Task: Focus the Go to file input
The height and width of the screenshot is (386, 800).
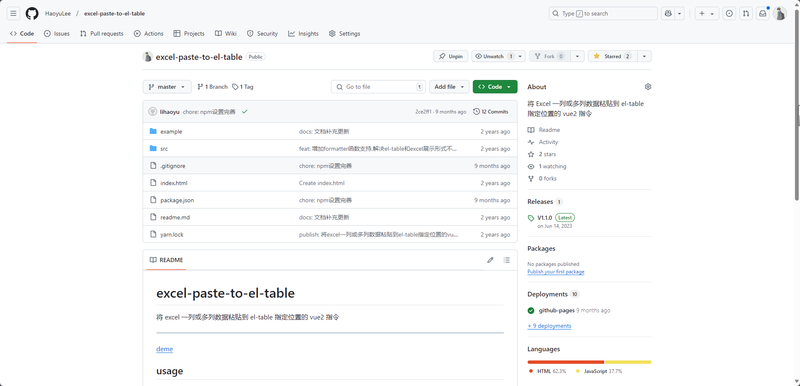Action: click(379, 87)
